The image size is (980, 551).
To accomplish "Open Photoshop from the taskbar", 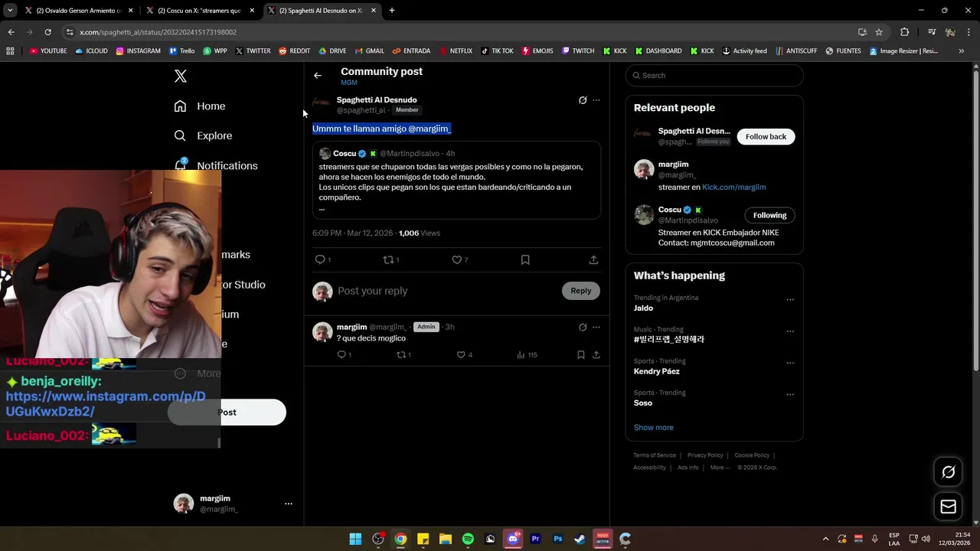I will pos(558,539).
